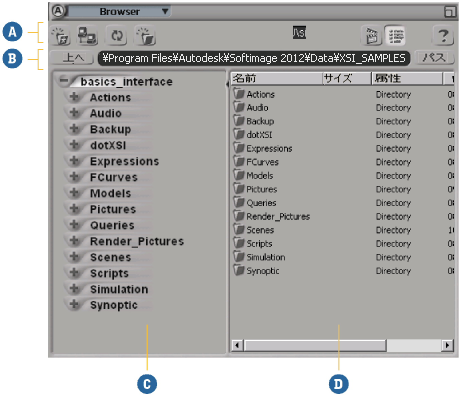Viewport: 460px width, 395px height.
Task: Click the network computers icon
Action: pos(87,35)
